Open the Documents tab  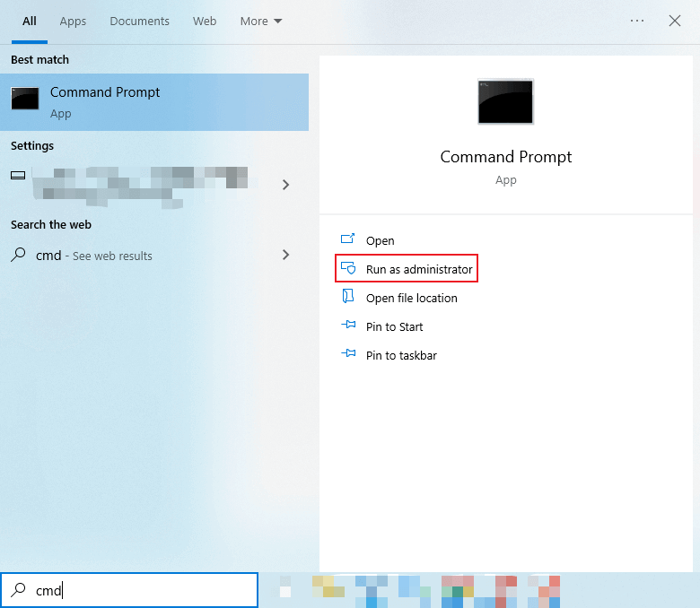(x=139, y=21)
